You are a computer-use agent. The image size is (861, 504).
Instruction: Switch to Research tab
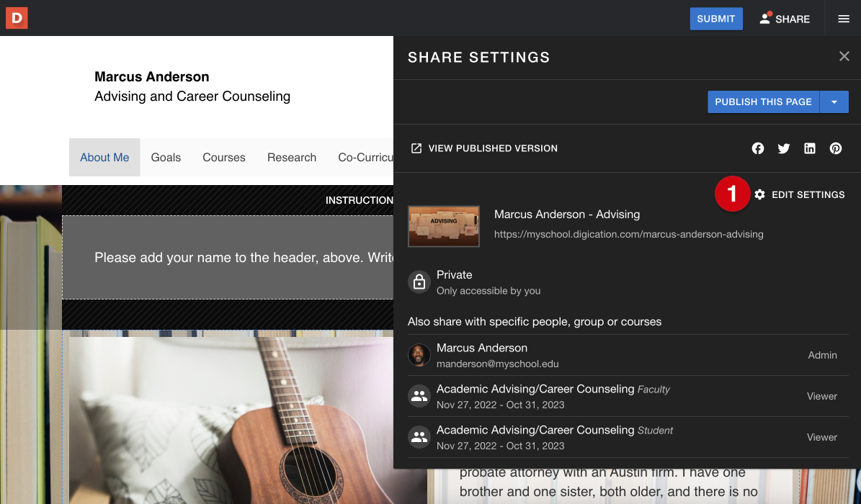click(x=292, y=158)
